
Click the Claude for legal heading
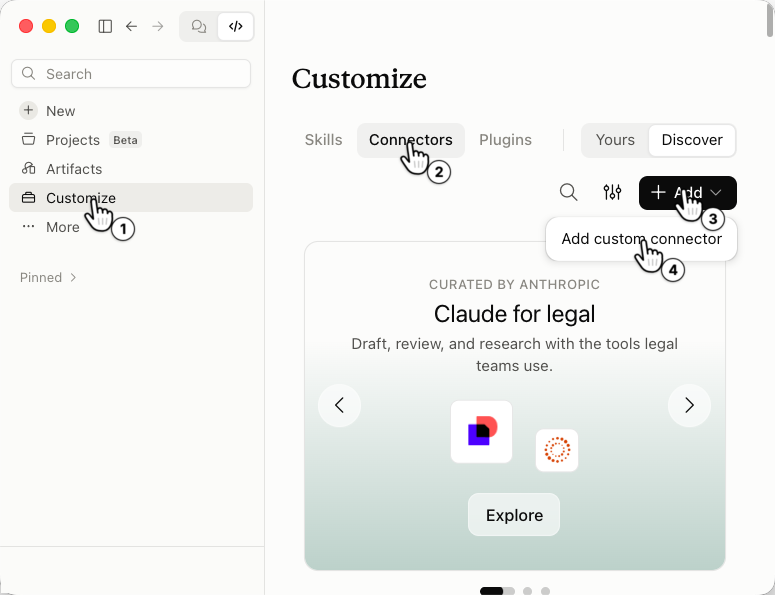pyautogui.click(x=515, y=314)
